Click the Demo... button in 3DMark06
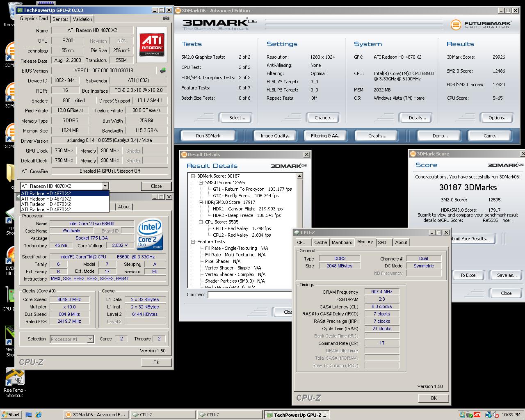525x420 pixels. coord(440,136)
